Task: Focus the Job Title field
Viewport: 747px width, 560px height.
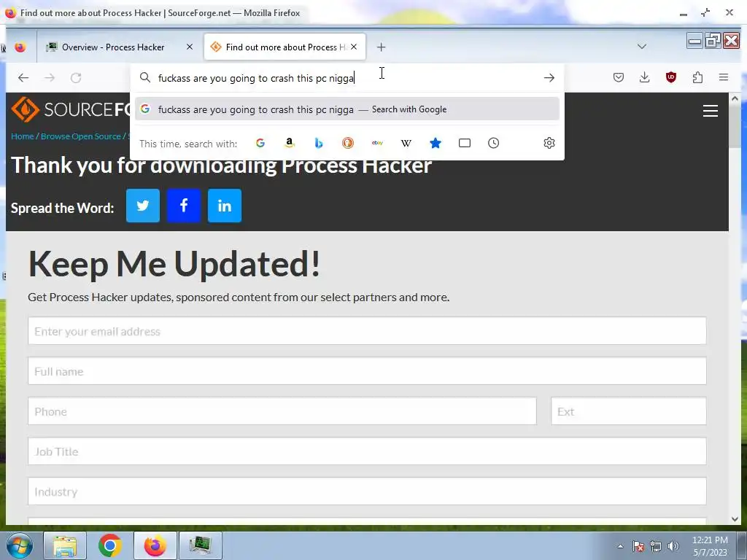Action: click(367, 451)
